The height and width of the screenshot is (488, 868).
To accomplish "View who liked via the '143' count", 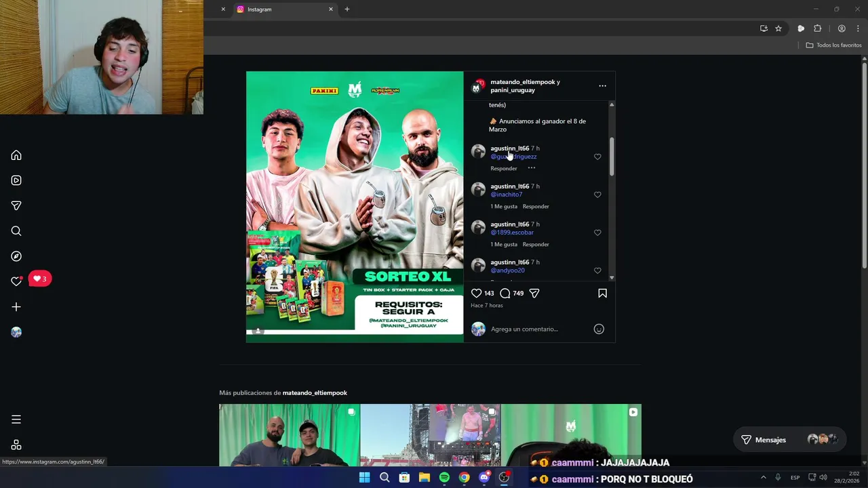I will (x=489, y=293).
